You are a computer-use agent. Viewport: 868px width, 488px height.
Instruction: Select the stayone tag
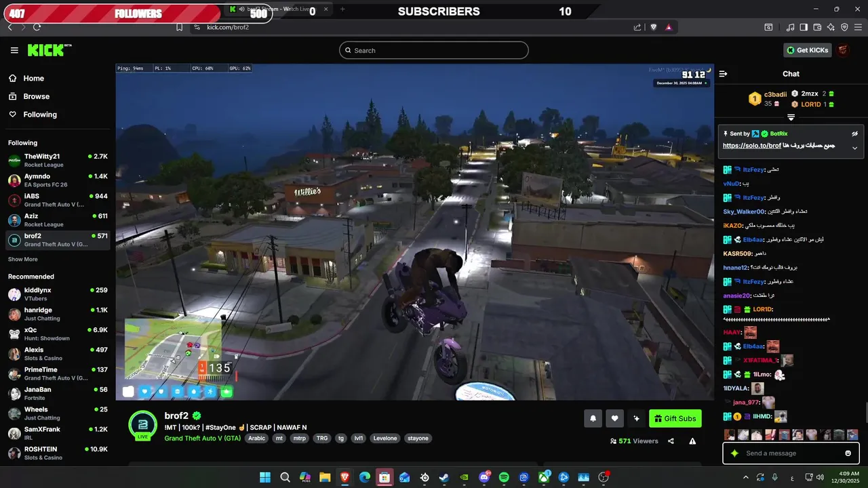click(x=418, y=438)
